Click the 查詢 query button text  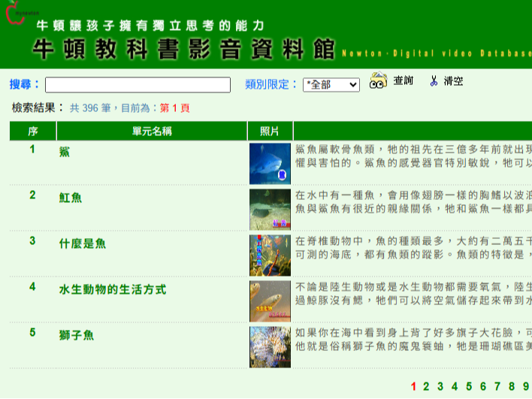tap(403, 80)
